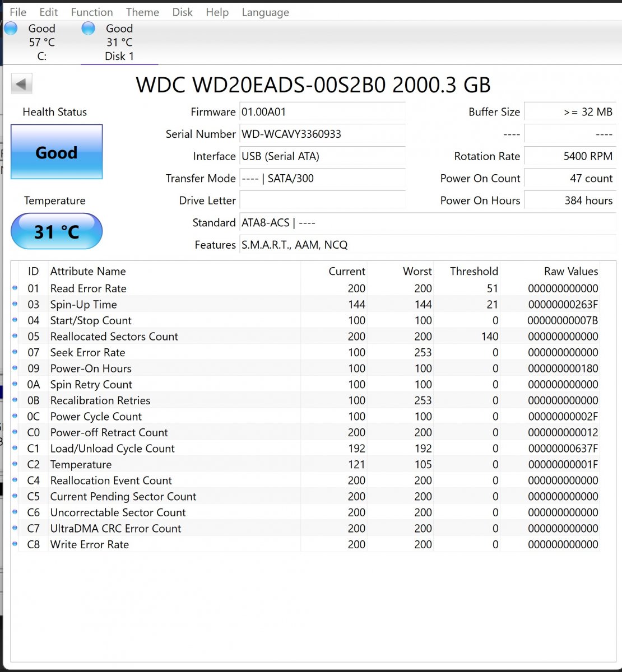Click the blue status orb for Disk 1
Viewport: 622px width, 672px height.
[x=88, y=28]
